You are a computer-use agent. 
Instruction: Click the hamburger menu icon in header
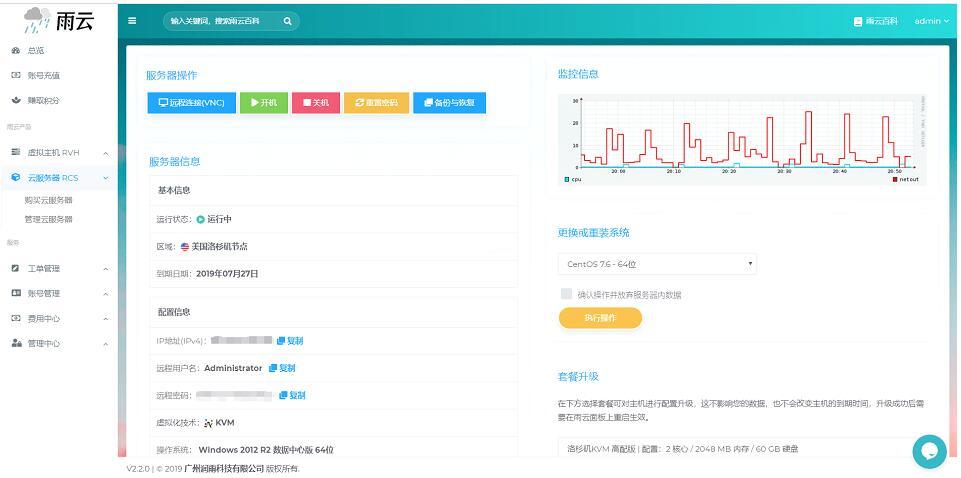pyautogui.click(x=133, y=20)
